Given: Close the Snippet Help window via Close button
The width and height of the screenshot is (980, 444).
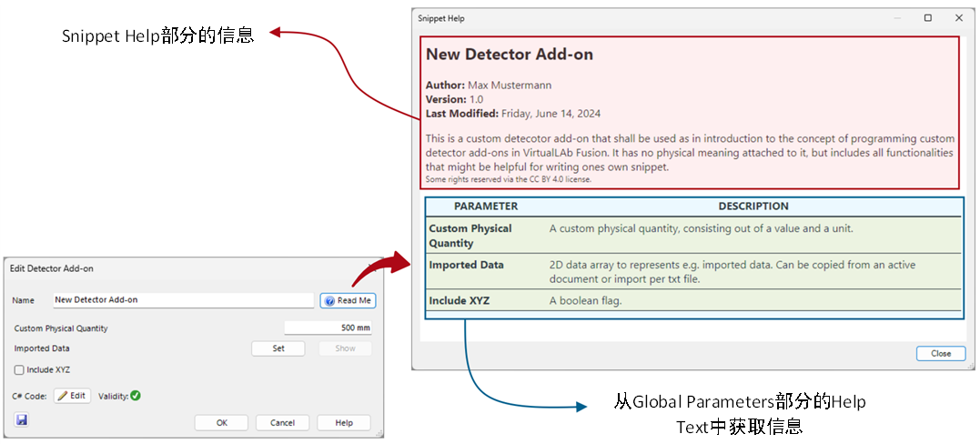Looking at the screenshot, I should point(941,353).
